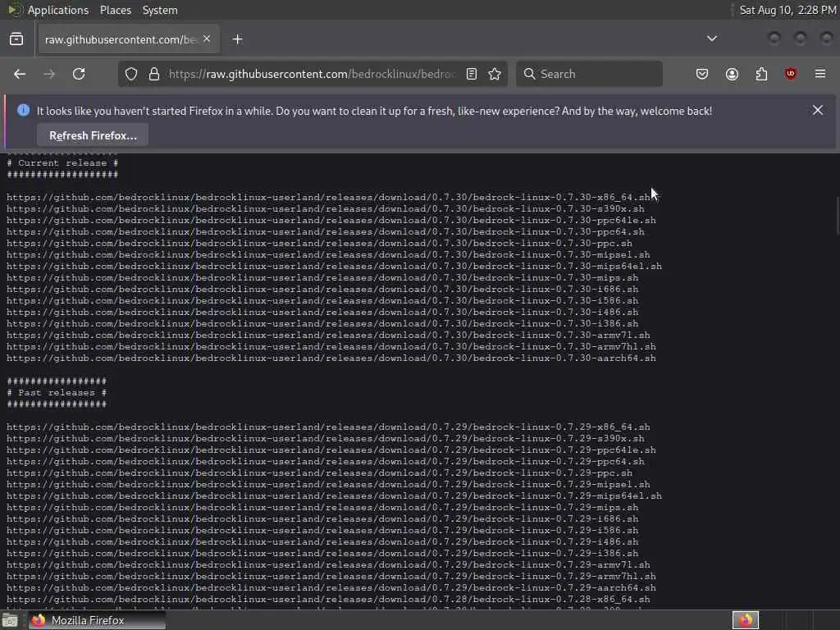The height and width of the screenshot is (630, 840).
Task: Toggle reader view icon in address bar
Action: pyautogui.click(x=472, y=74)
